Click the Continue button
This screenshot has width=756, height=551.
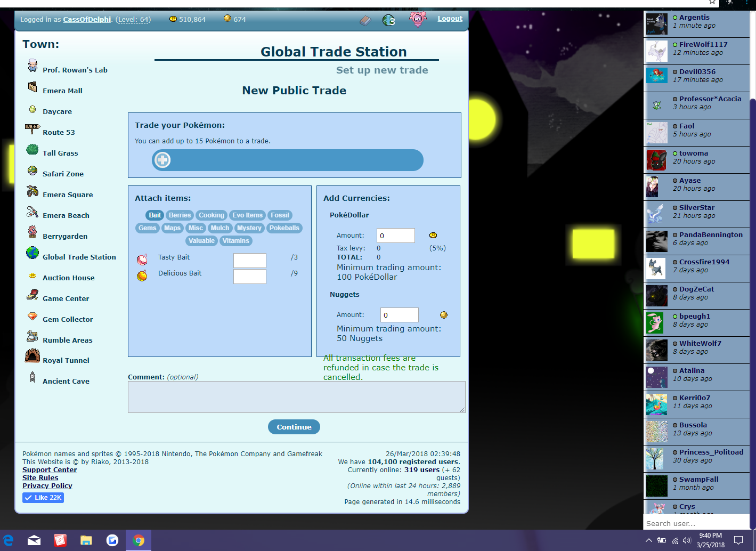[294, 427]
